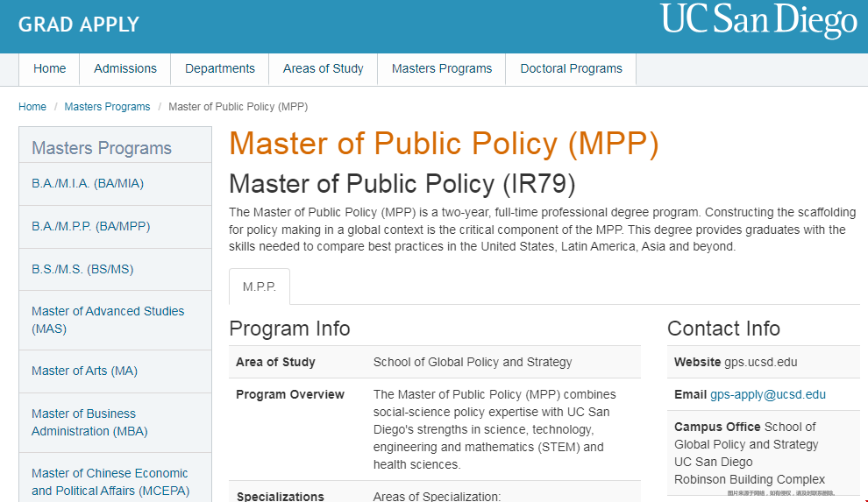This screenshot has width=868, height=502.
Task: Select B.A./M.P.P. (BA/MPP) in sidebar
Action: [91, 226]
